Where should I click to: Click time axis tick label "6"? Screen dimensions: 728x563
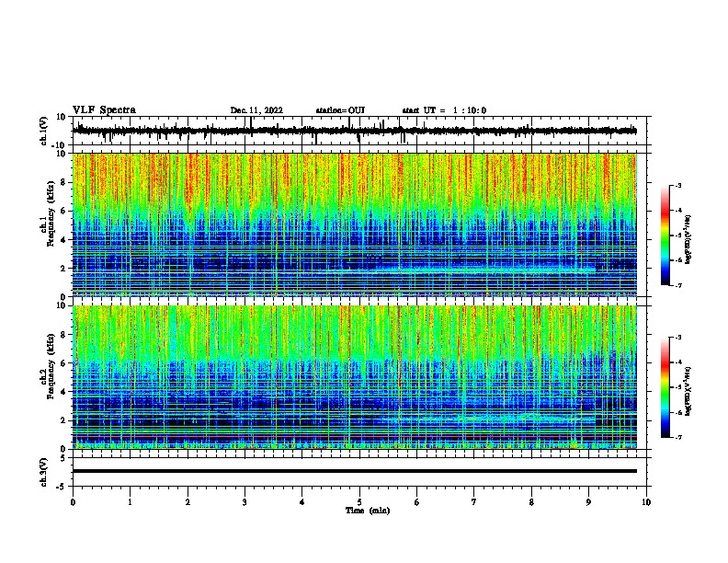(417, 502)
